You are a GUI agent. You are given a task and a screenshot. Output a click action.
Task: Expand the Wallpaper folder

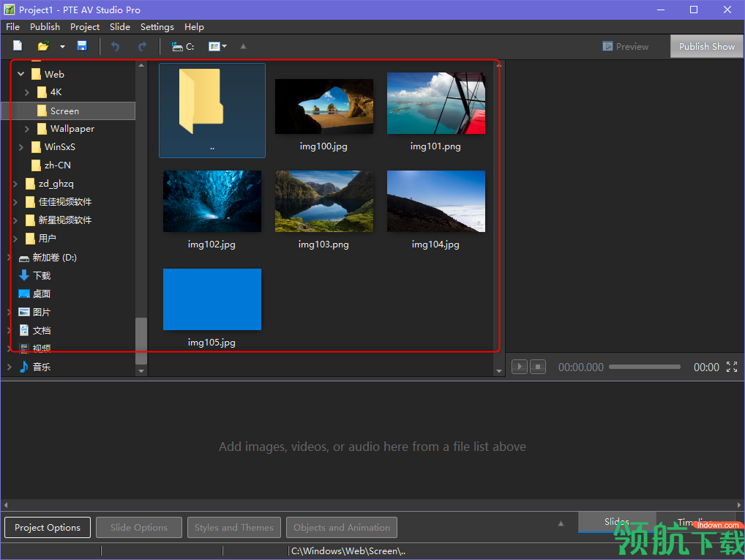26,129
